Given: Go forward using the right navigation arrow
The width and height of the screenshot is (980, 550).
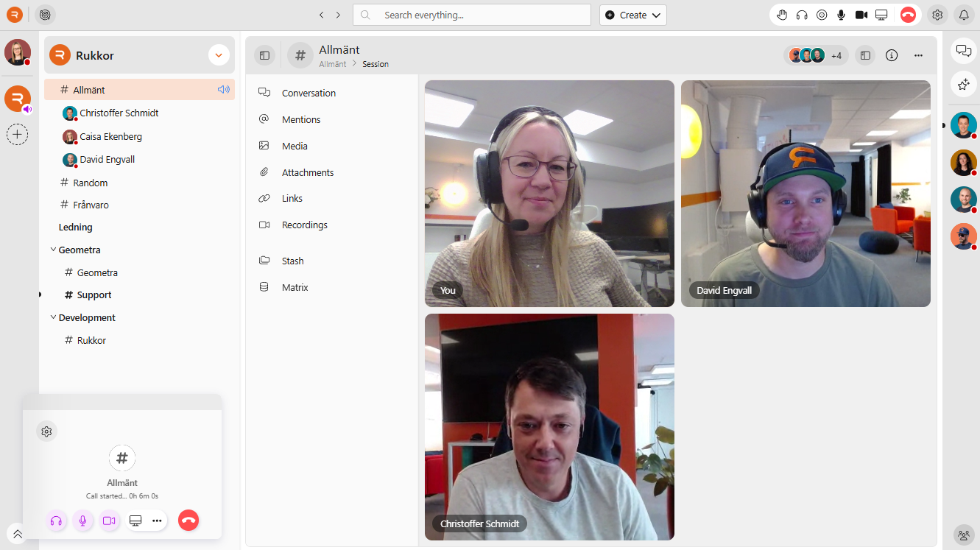Looking at the screenshot, I should click(x=339, y=15).
